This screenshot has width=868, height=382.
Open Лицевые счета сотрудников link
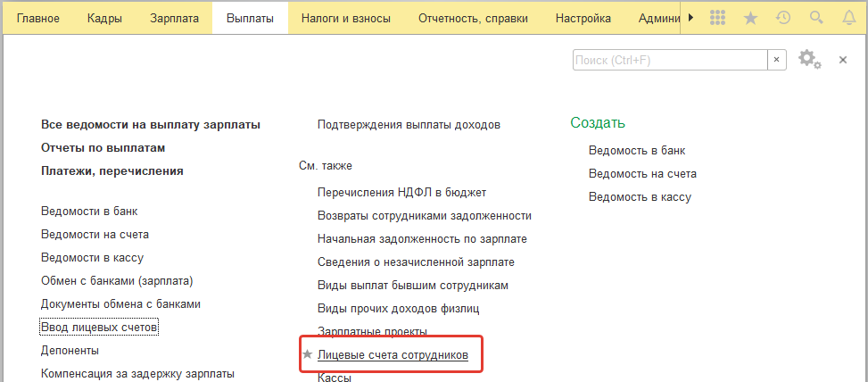pyautogui.click(x=393, y=355)
